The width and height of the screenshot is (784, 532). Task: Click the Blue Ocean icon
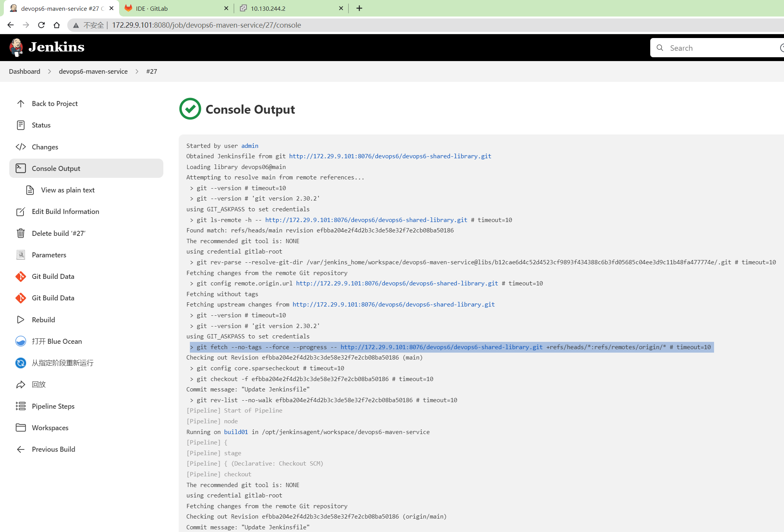click(x=21, y=341)
